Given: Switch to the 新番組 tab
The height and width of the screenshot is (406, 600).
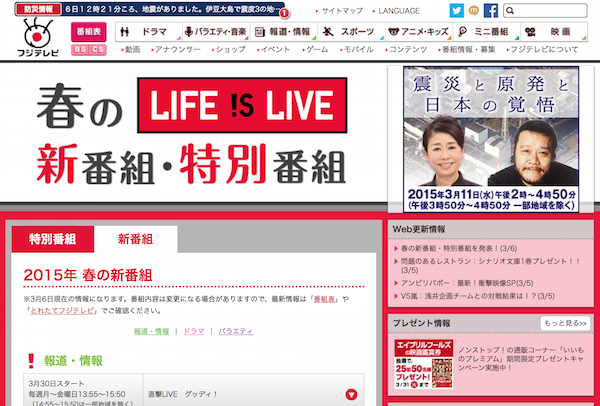Looking at the screenshot, I should [135, 239].
